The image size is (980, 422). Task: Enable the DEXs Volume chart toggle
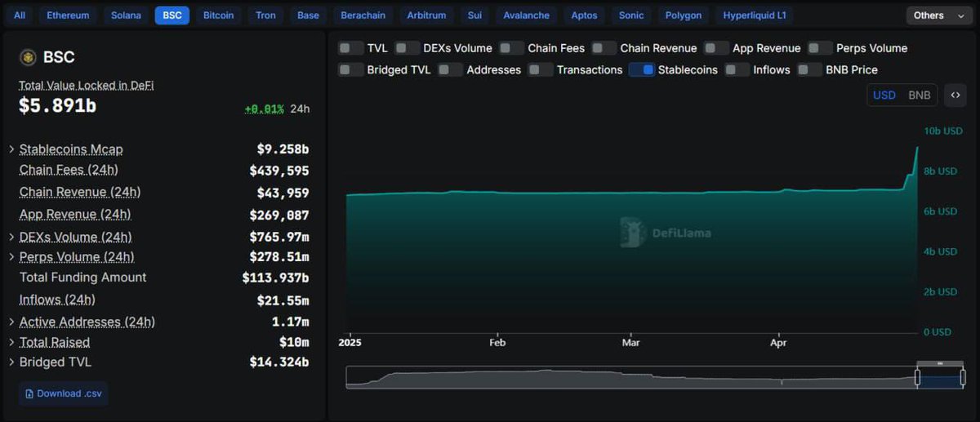coord(407,48)
